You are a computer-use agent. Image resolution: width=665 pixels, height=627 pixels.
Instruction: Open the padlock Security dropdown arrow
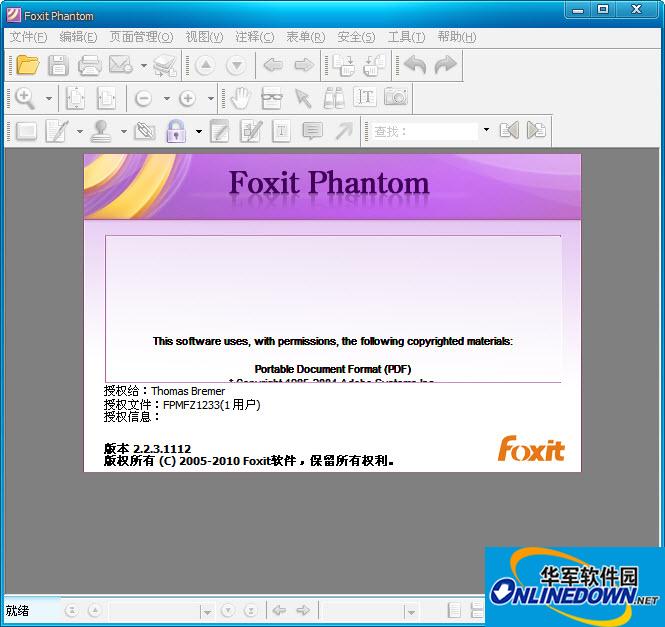click(198, 132)
